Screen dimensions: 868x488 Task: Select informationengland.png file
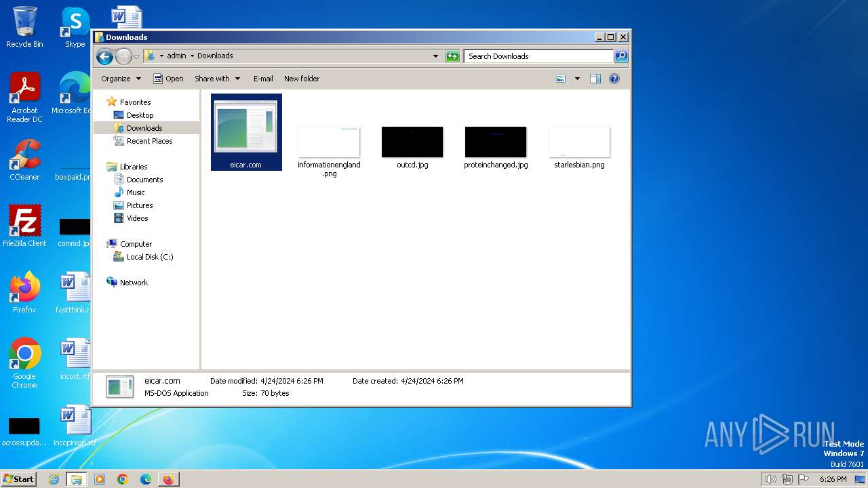[329, 151]
